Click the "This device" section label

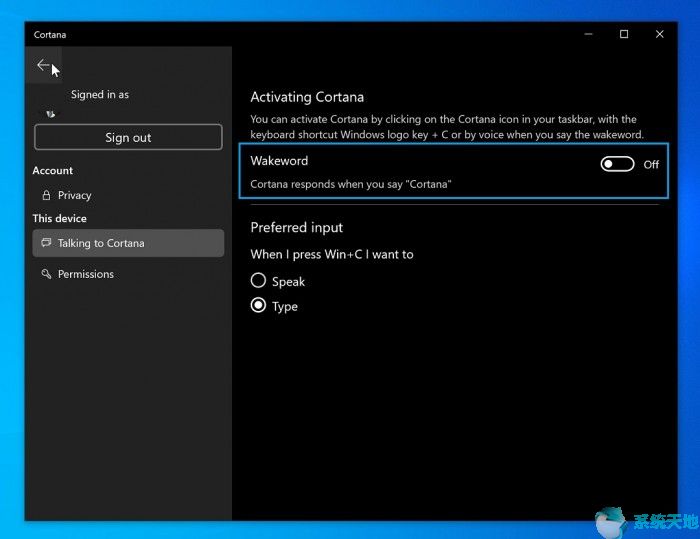[x=59, y=218]
